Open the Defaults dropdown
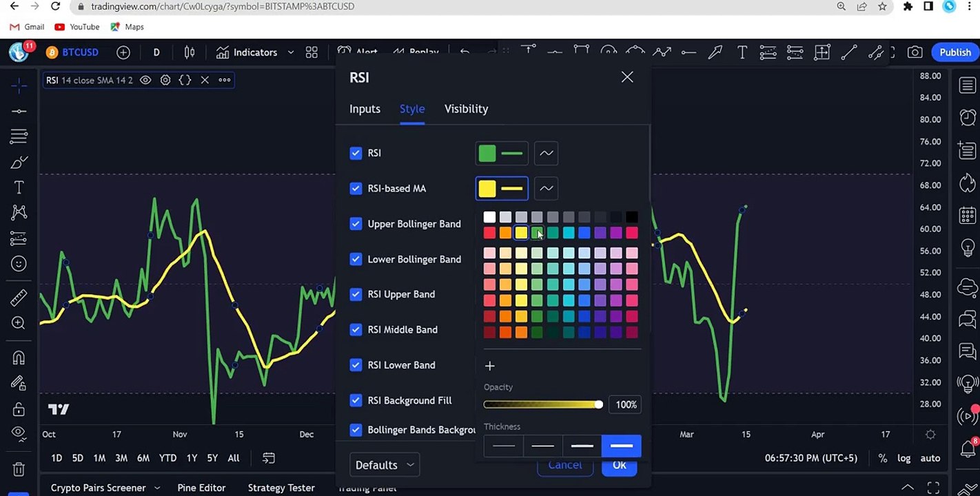Image resolution: width=980 pixels, height=496 pixels. [385, 465]
